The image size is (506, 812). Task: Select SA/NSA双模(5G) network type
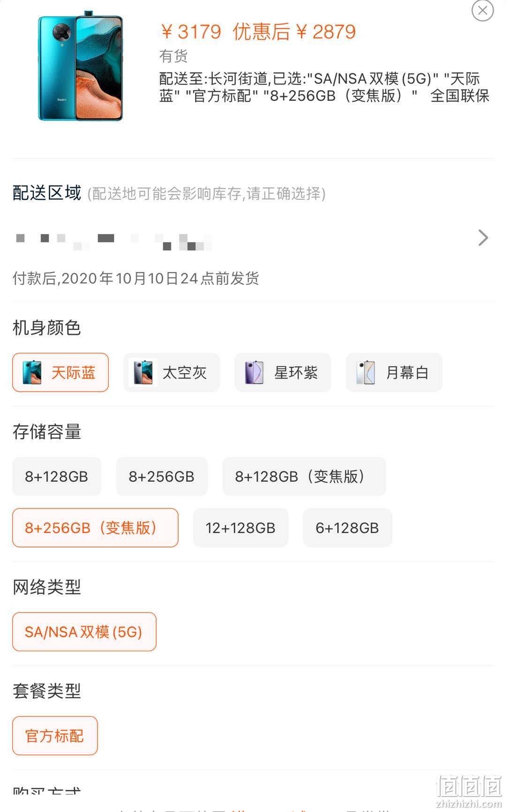point(84,632)
